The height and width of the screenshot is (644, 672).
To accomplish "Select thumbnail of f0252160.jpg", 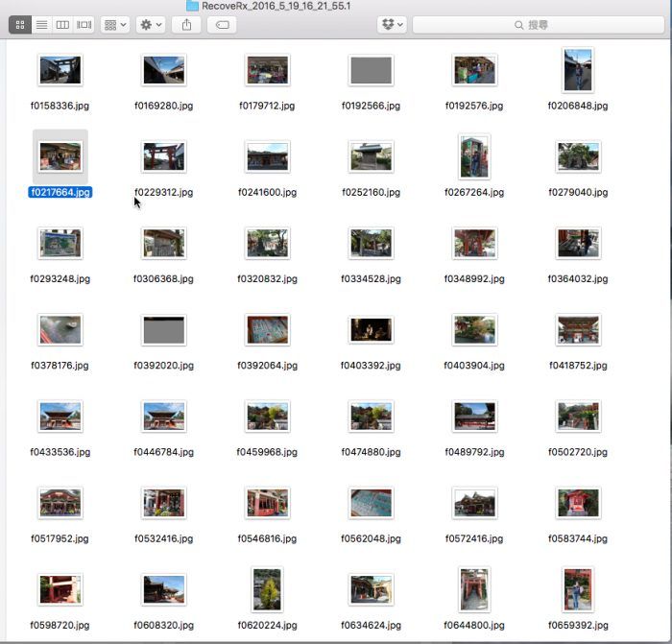I will pyautogui.click(x=372, y=156).
